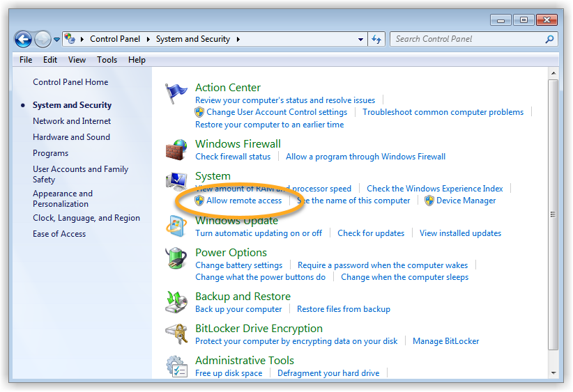The image size is (573, 392).
Task: Click the BitLocker Drive Encryption icon
Action: pyautogui.click(x=176, y=334)
